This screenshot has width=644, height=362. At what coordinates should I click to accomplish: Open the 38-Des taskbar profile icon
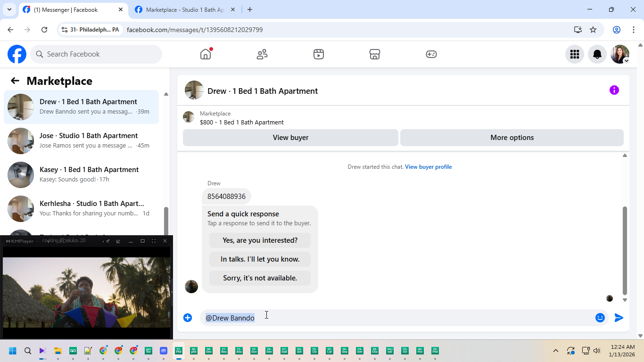[x=209, y=351]
